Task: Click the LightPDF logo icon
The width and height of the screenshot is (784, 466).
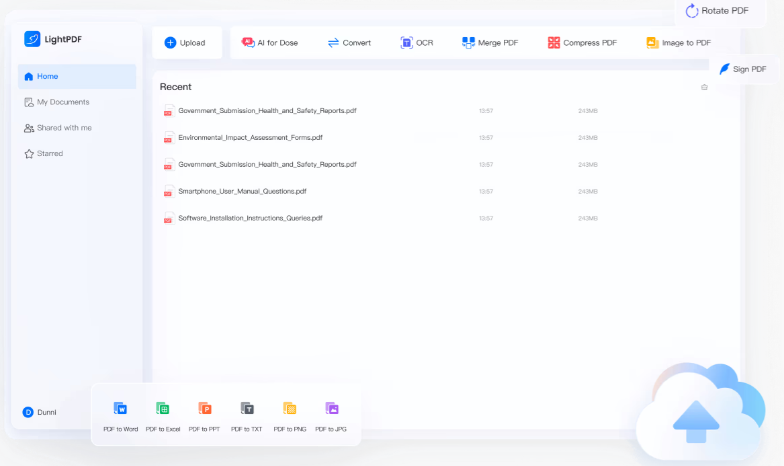Action: pyautogui.click(x=32, y=38)
